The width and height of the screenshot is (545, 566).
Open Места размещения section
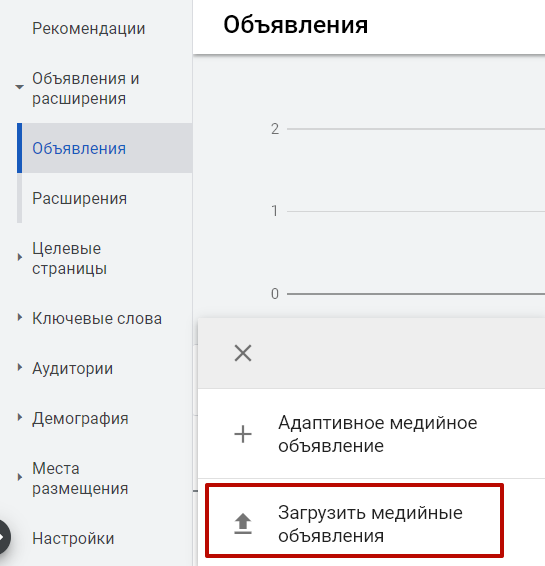[80, 478]
